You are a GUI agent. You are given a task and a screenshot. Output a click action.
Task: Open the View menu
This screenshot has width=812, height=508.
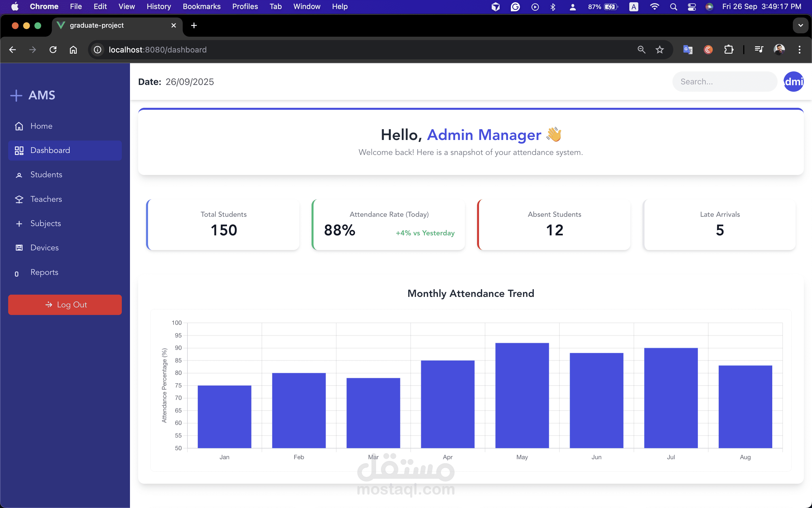pyautogui.click(x=127, y=7)
